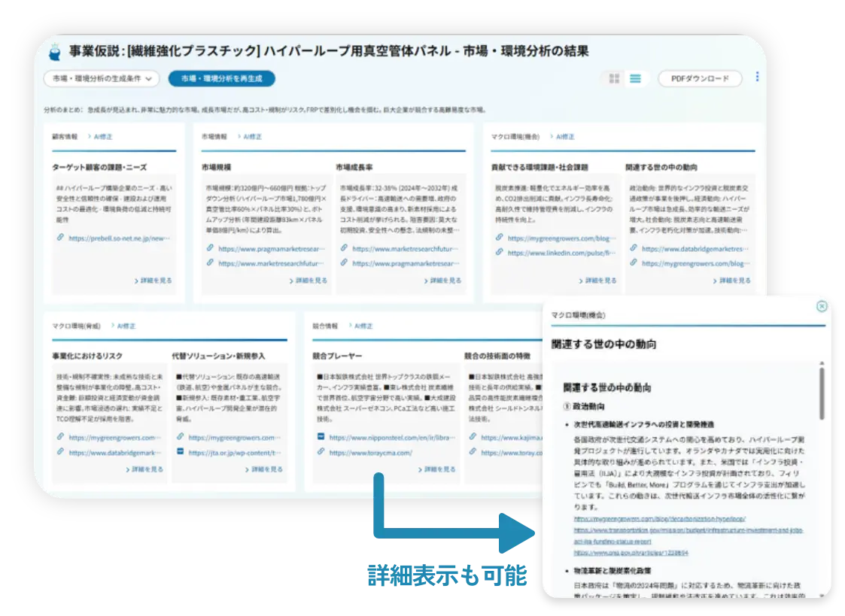
Task: Expand 市場・環境分析の生成条件 dropdown
Action: coord(102,79)
